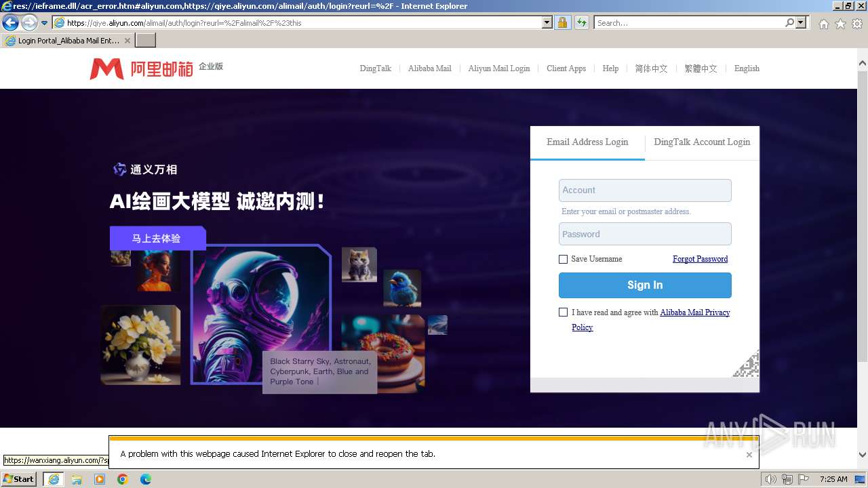Click the donut image thumbnail
Screen dimensions: 868x488
tap(383, 352)
